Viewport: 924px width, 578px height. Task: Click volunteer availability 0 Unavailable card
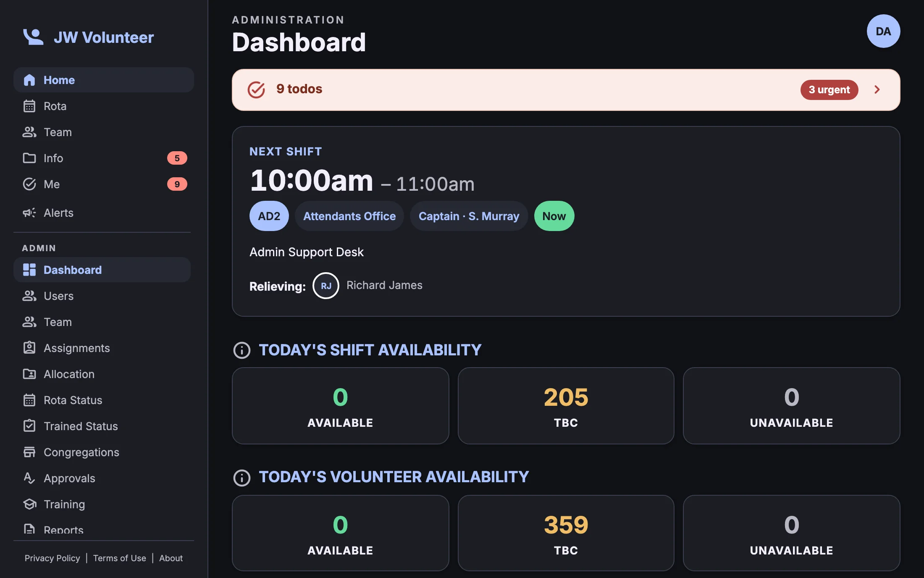(x=791, y=533)
